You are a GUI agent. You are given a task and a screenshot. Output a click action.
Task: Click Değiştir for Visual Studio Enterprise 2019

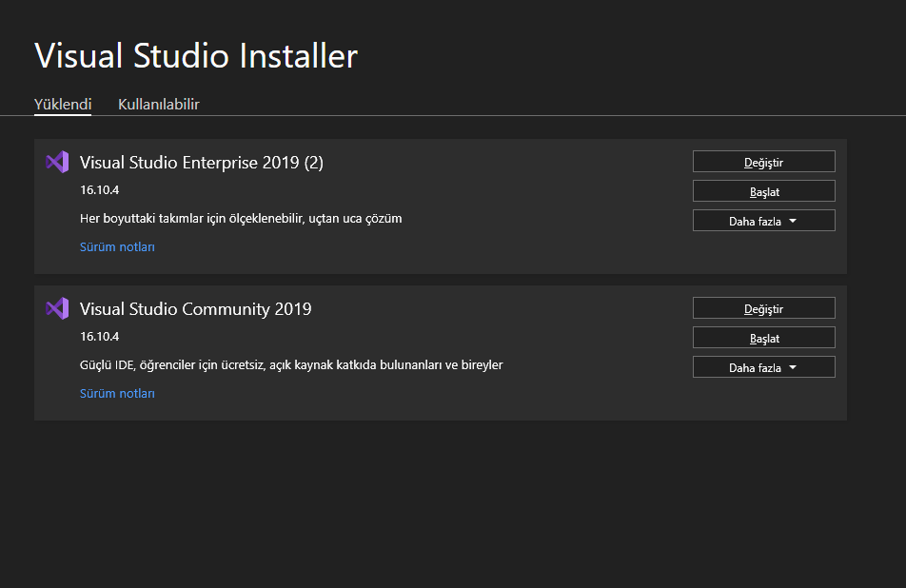coord(764,162)
